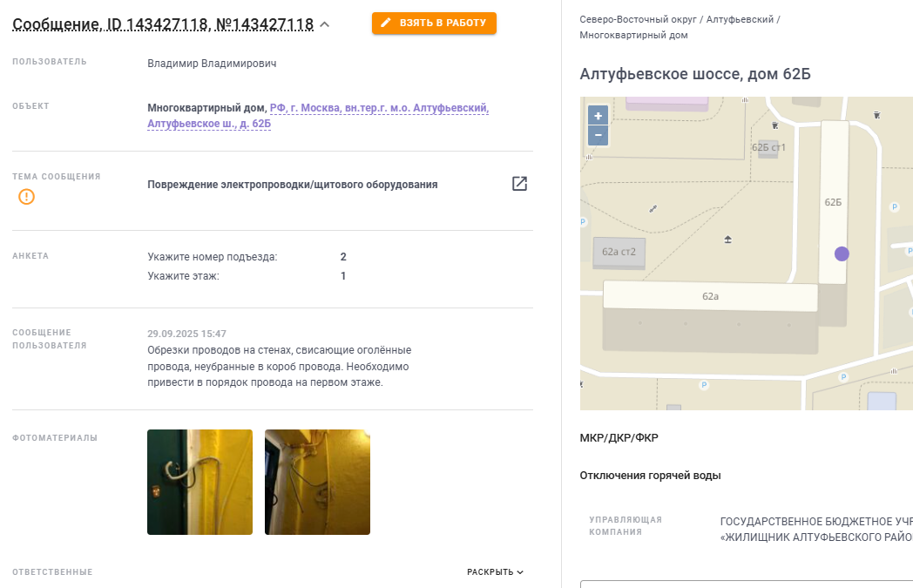This screenshot has width=913, height=588.
Task: Click the purple location marker on the map
Action: coord(842,253)
